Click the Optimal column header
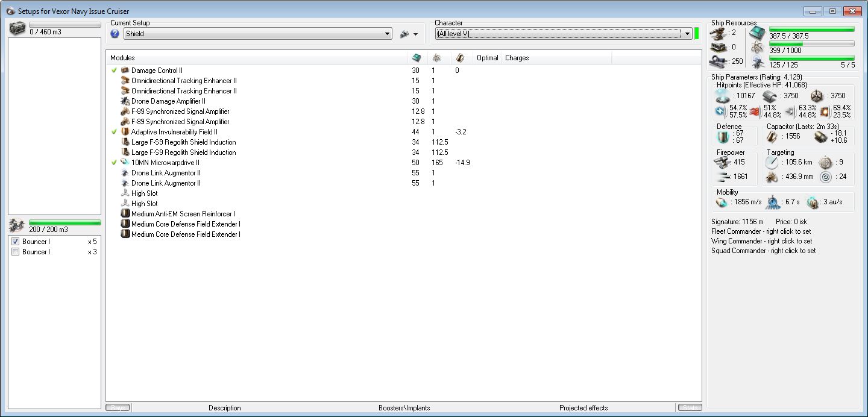This screenshot has height=417, width=868. pos(487,58)
